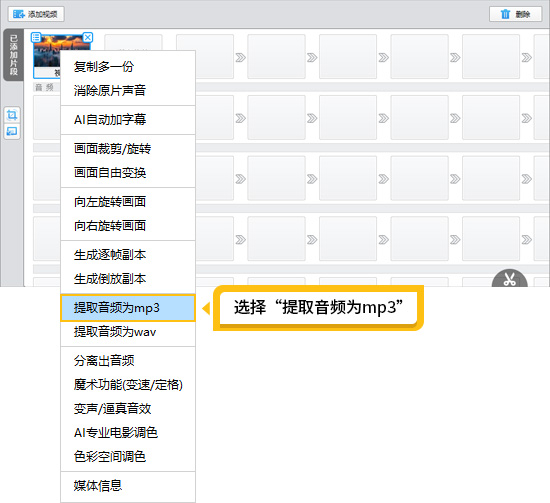Open 魔术功能(变速/定格) entry

coord(128,385)
